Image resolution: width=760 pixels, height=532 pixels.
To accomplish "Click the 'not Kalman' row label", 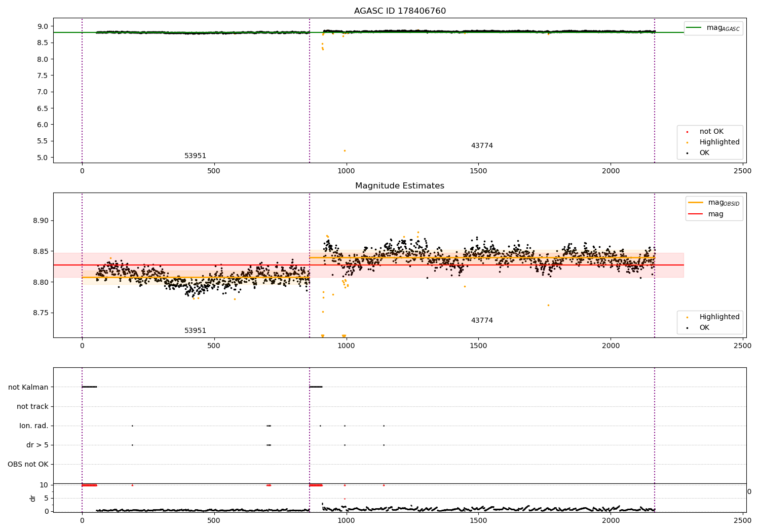I will click(28, 388).
